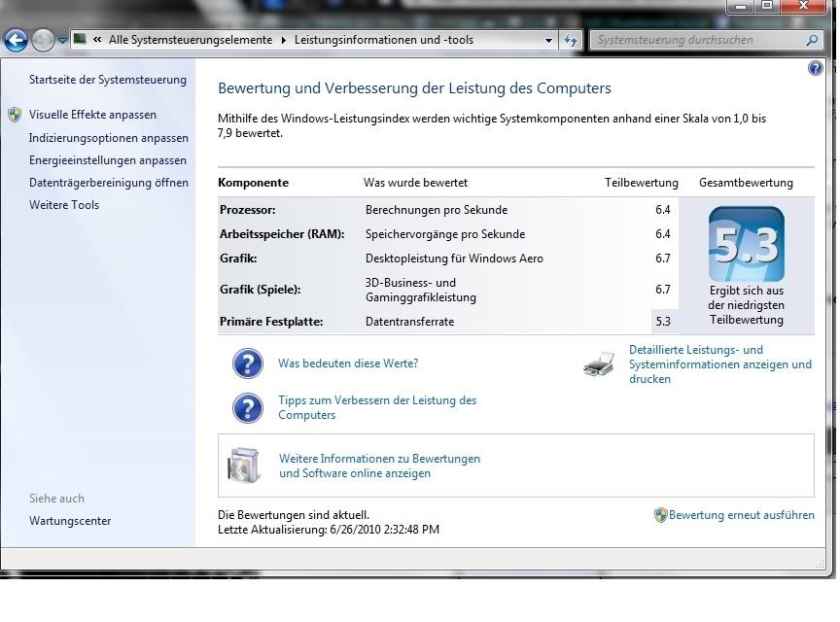
Task: Open the Was bedeuten diese Werte? link
Action: point(348,363)
